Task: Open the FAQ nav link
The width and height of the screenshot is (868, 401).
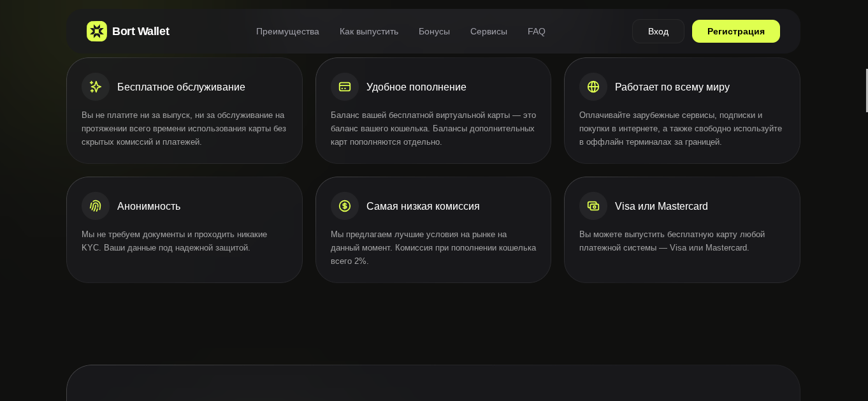Action: click(537, 31)
